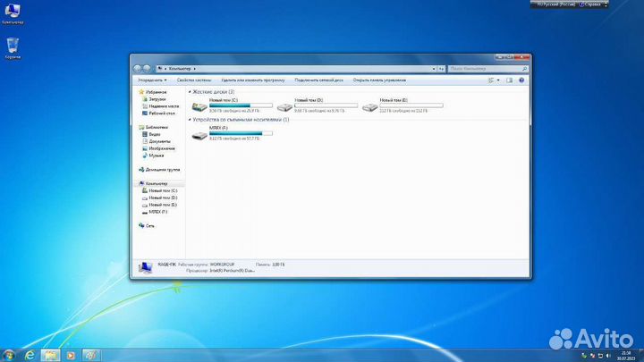Image resolution: width=644 pixels, height=362 pixels.
Task: Click Свойства системы in the toolbar
Action: point(193,80)
